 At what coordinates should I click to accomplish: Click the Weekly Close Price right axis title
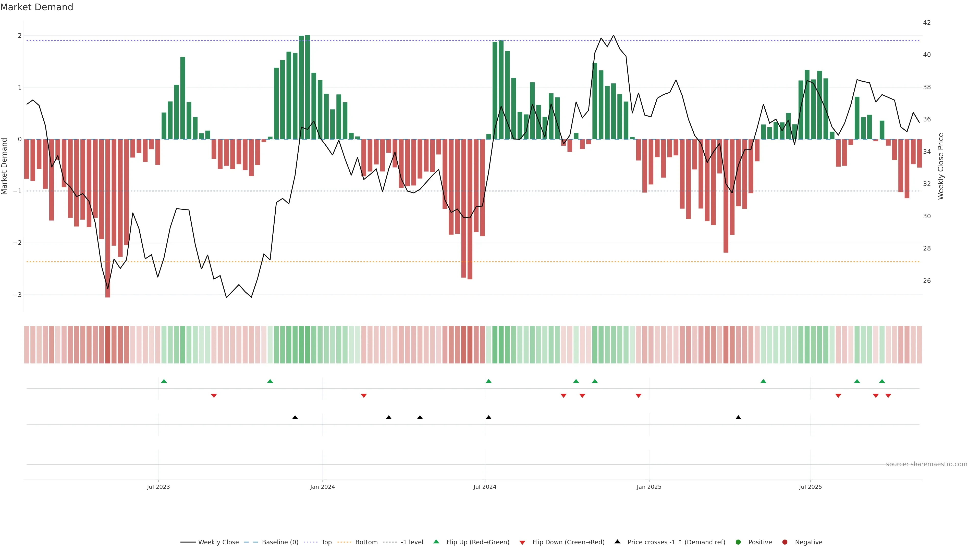point(941,166)
